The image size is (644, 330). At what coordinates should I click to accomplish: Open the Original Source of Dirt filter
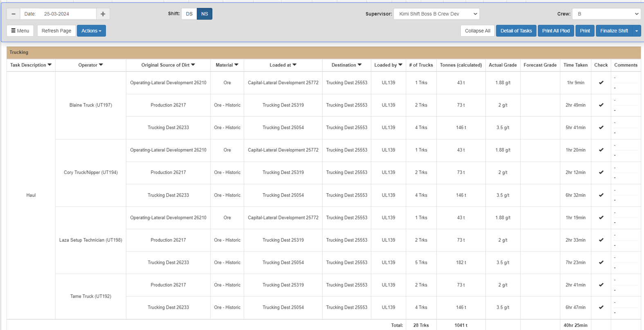(x=193, y=65)
